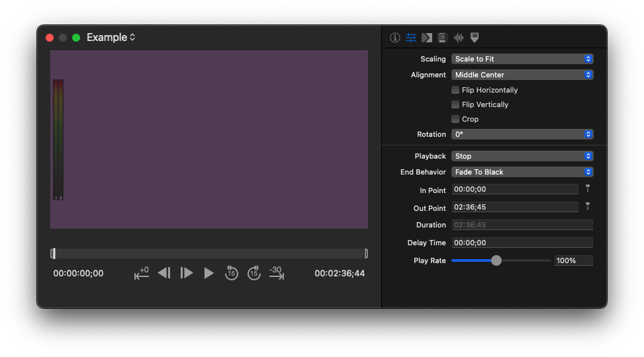Viewport: 644px width, 357px height.
Task: Step forward one frame
Action: pos(187,273)
